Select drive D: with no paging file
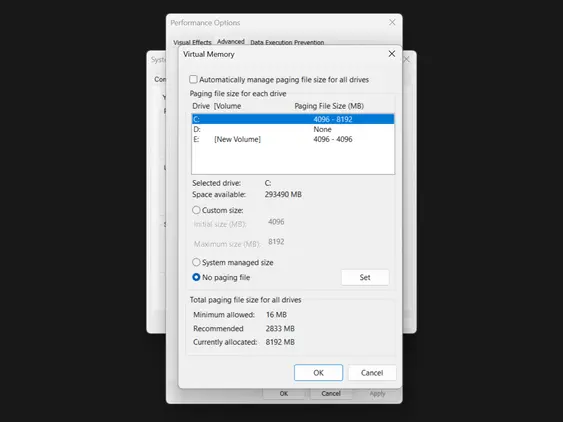Screen dimensions: 563x422 pyautogui.click(x=293, y=129)
